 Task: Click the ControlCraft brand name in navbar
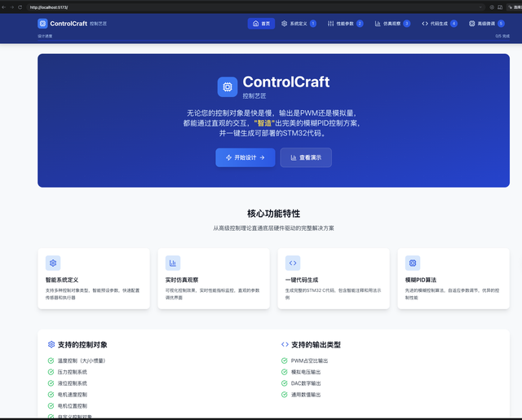click(x=69, y=24)
